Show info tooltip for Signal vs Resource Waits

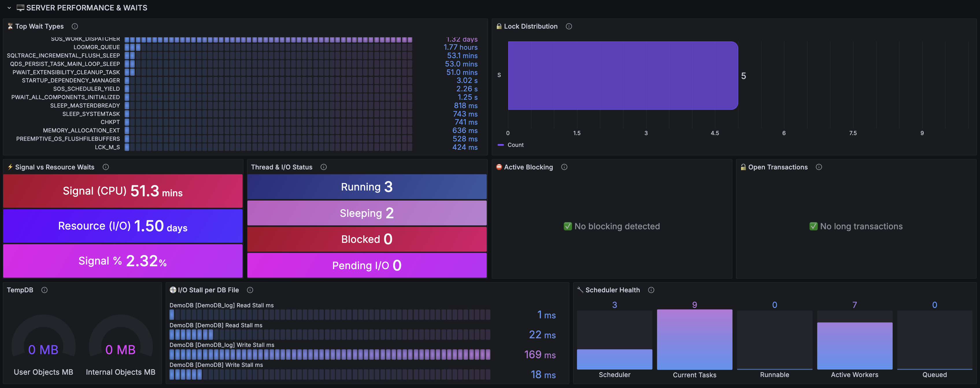pos(106,167)
